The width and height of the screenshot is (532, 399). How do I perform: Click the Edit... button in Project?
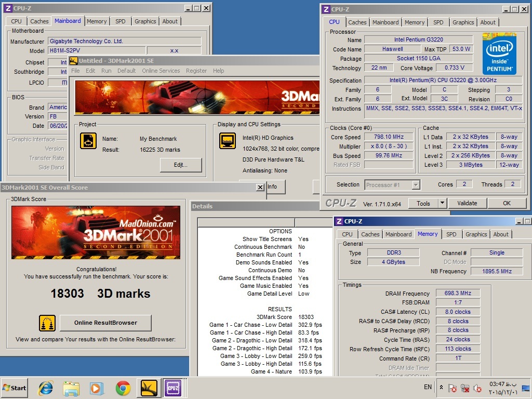[x=181, y=165]
